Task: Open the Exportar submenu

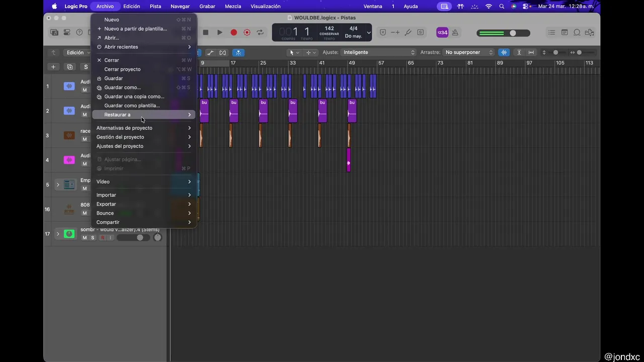Action: 144,204
